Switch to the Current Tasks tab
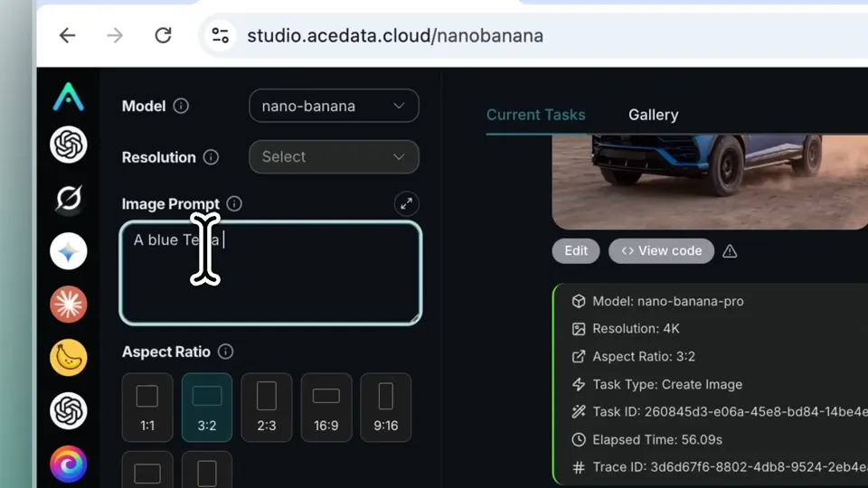The width and height of the screenshot is (868, 488). [536, 115]
